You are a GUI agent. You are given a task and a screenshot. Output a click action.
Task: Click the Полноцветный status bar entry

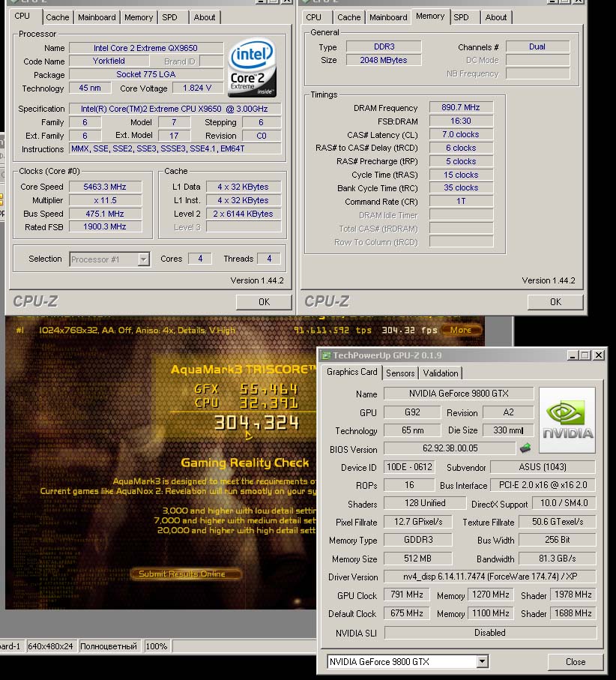click(109, 646)
